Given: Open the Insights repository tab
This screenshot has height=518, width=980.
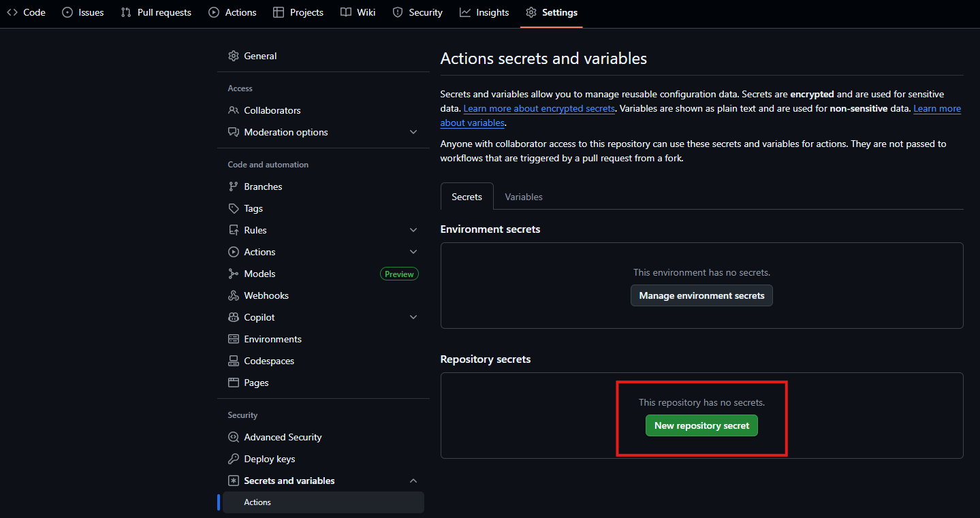Looking at the screenshot, I should click(x=484, y=12).
